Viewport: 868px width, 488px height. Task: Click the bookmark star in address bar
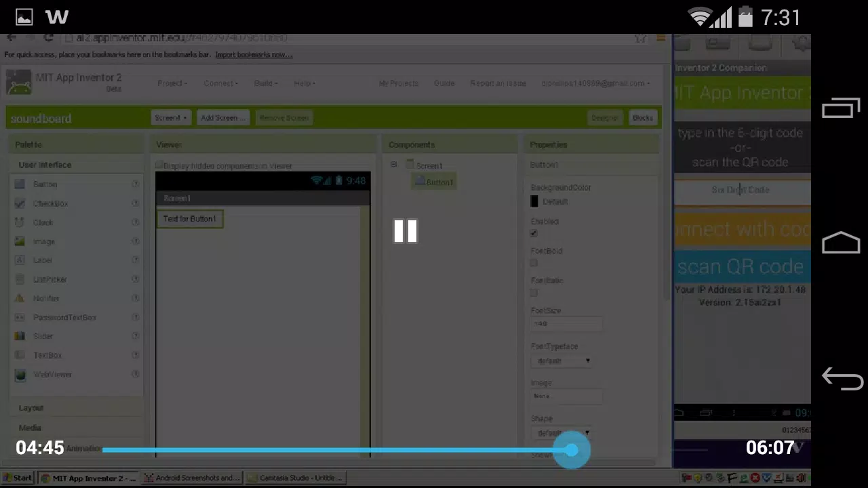[640, 38]
